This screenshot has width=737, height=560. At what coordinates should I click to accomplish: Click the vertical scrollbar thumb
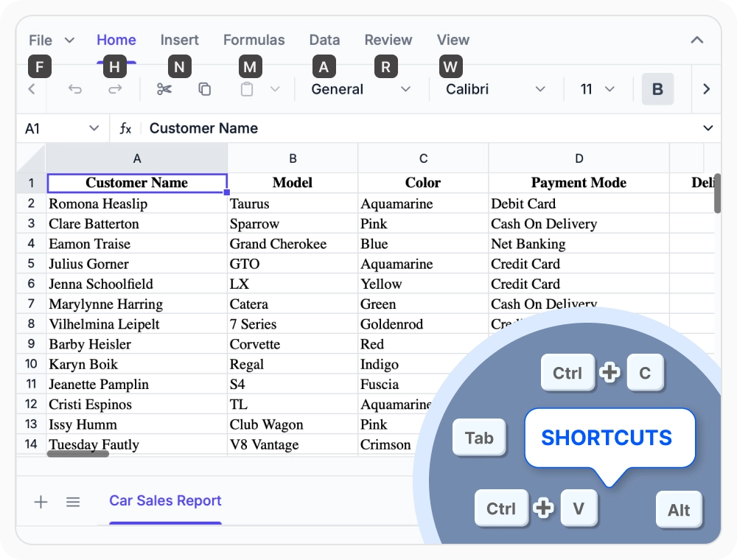pos(717,193)
